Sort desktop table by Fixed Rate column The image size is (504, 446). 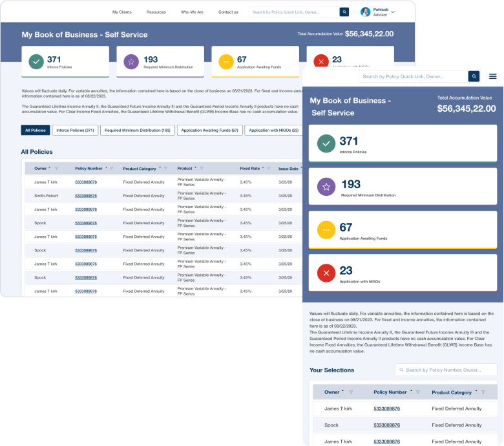(x=263, y=168)
